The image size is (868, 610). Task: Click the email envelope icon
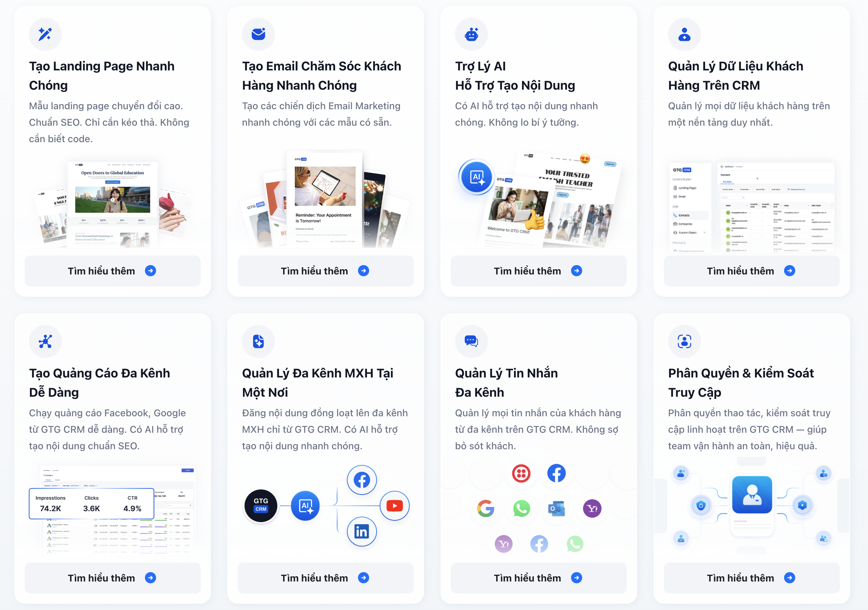pos(258,34)
